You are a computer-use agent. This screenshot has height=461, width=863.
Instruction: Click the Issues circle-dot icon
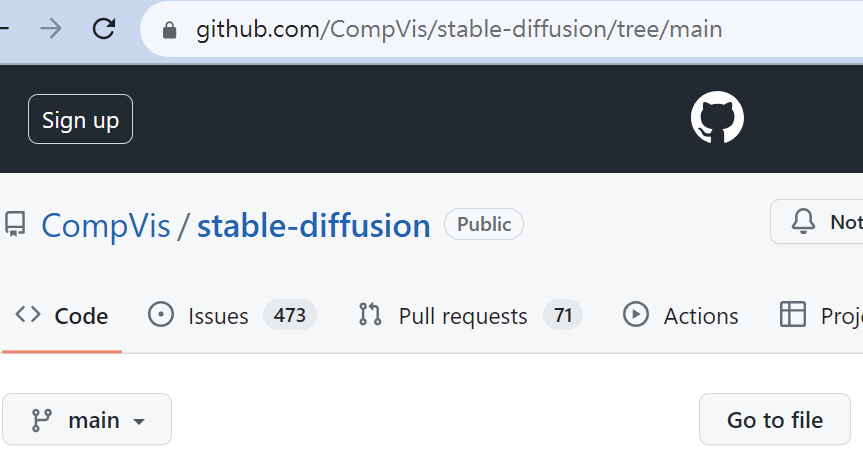(160, 315)
